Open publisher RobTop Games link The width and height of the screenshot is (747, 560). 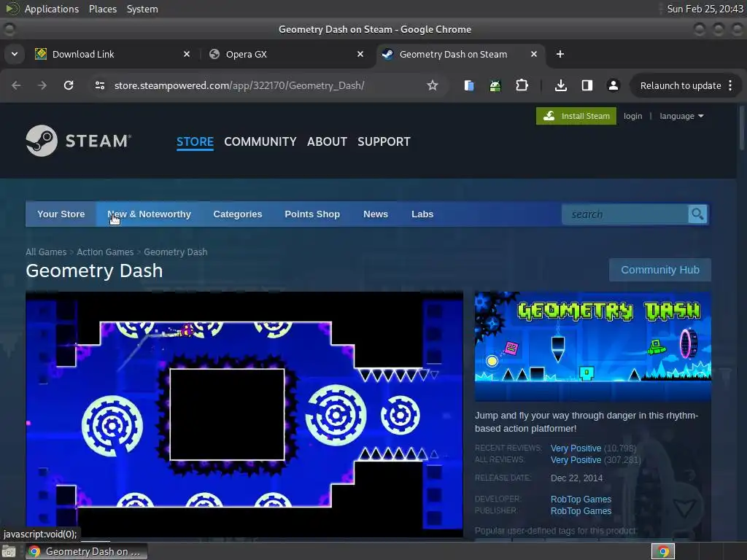(581, 511)
